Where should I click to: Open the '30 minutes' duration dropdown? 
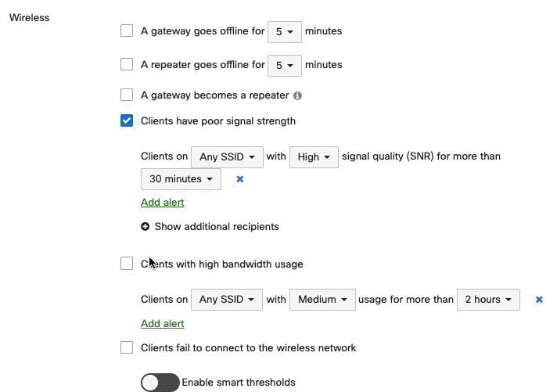pyautogui.click(x=181, y=179)
